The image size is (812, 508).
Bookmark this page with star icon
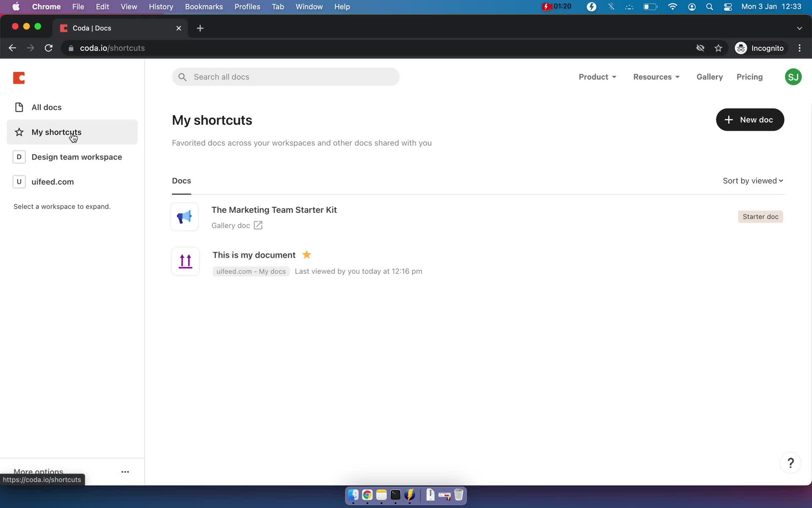click(718, 48)
